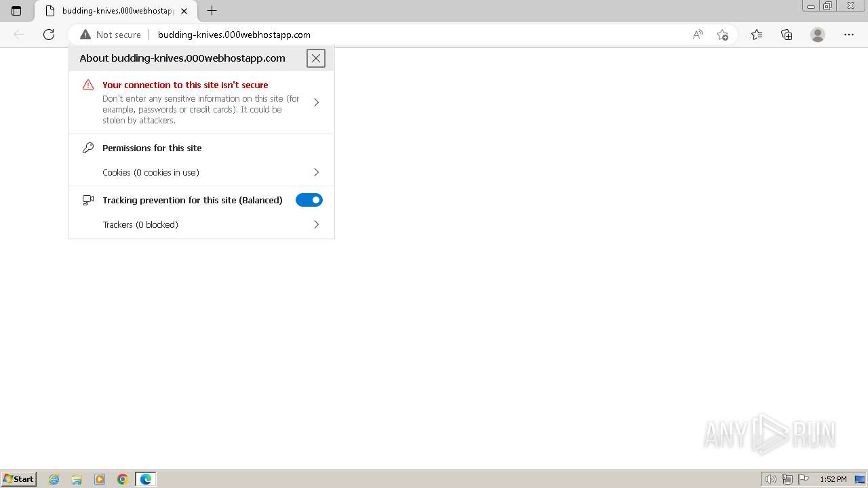Click the browser back arrow
The image size is (868, 488).
tap(19, 35)
